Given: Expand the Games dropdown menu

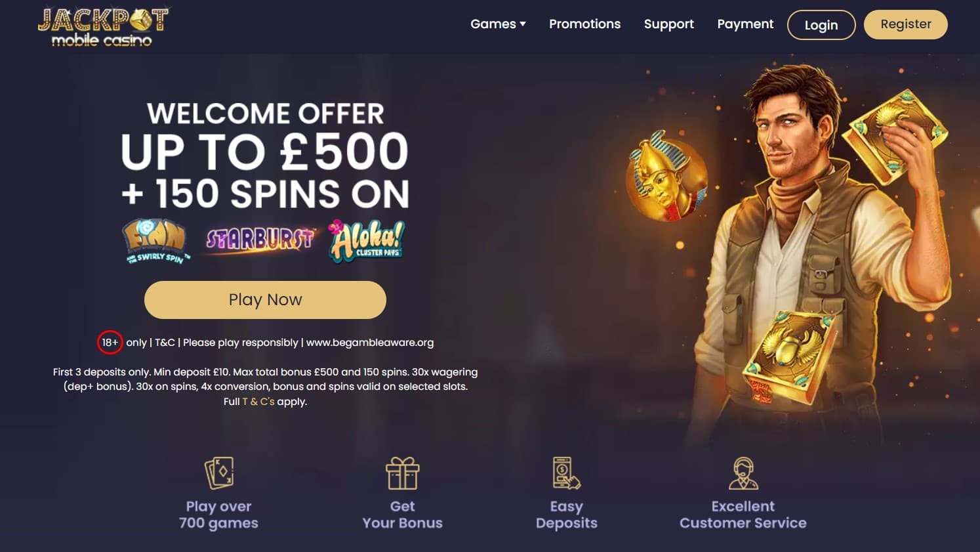Looking at the screenshot, I should (498, 24).
